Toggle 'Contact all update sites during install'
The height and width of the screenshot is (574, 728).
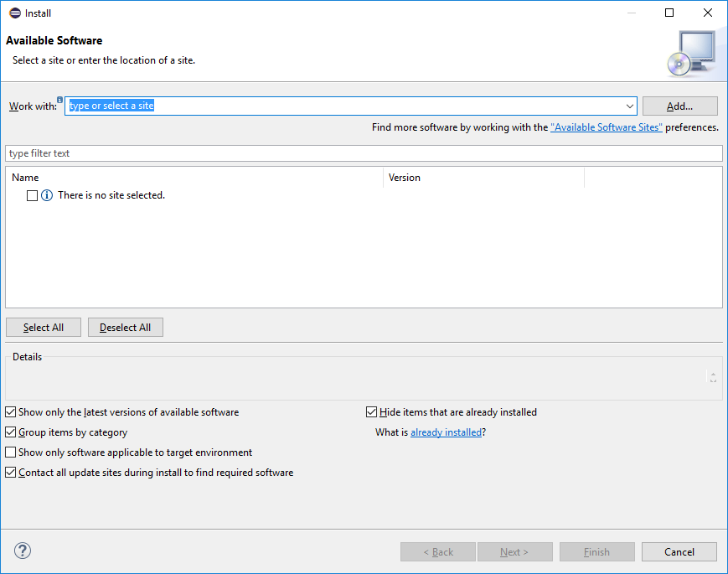click(x=10, y=472)
